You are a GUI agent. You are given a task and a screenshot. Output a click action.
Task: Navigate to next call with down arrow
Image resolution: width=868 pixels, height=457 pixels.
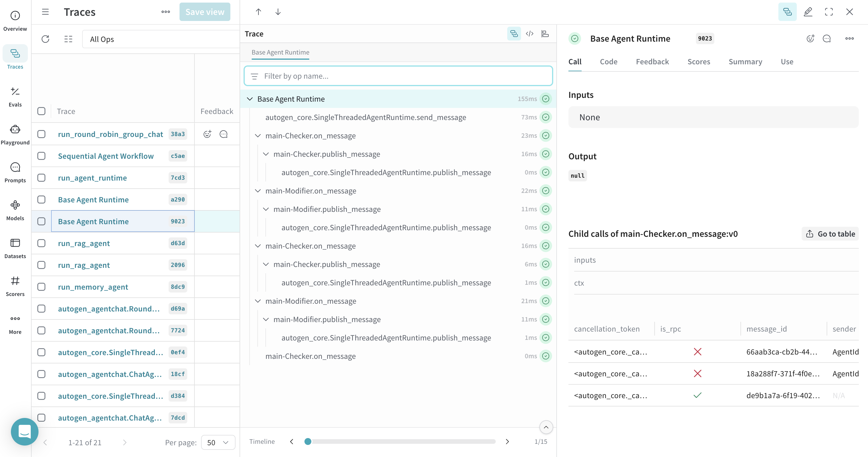pos(278,12)
